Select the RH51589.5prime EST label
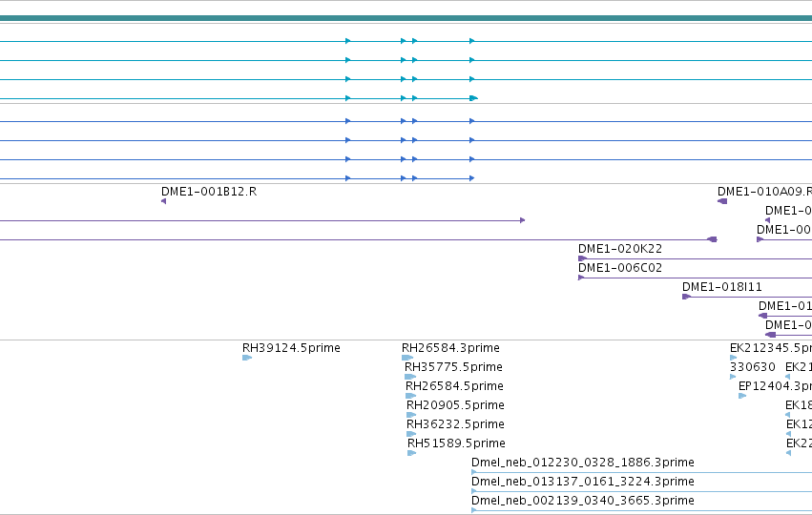 (x=456, y=443)
